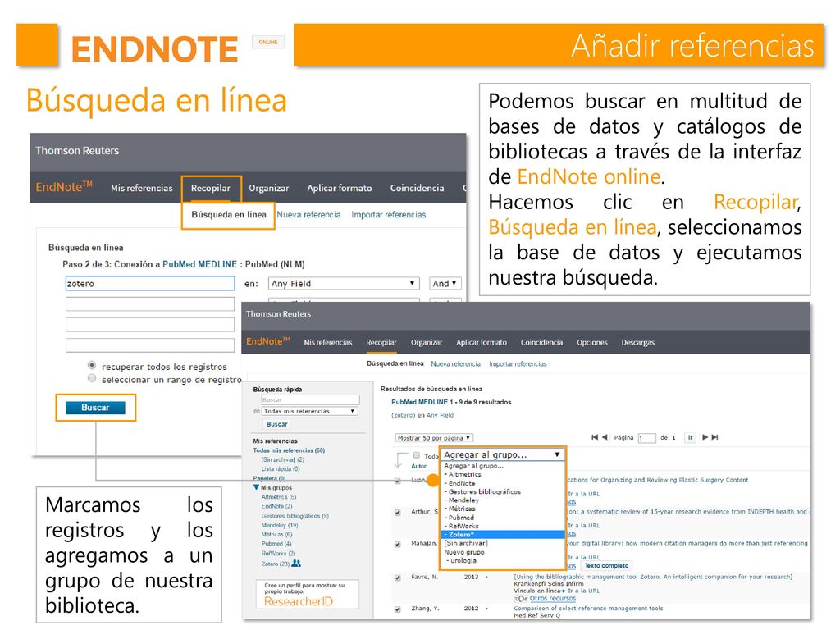840x630 pixels.
Task: Open 'Mostrar 50 por página' dropdown
Action: click(x=434, y=438)
